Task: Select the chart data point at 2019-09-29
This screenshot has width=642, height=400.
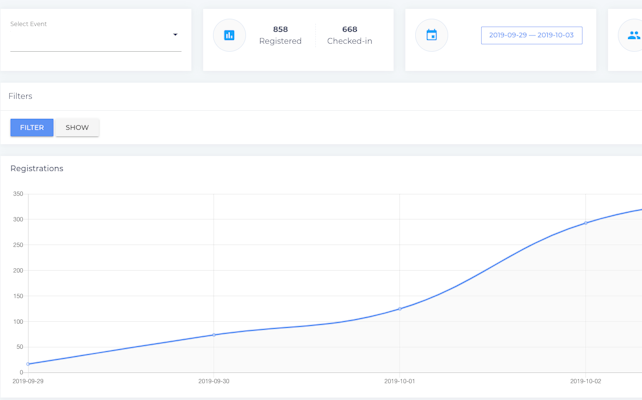Action: pyautogui.click(x=28, y=364)
